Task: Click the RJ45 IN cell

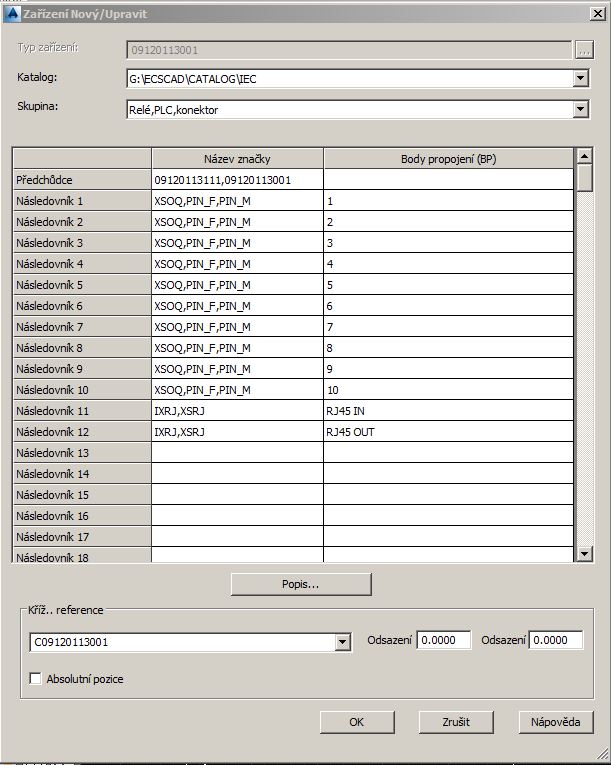Action: (x=448, y=410)
